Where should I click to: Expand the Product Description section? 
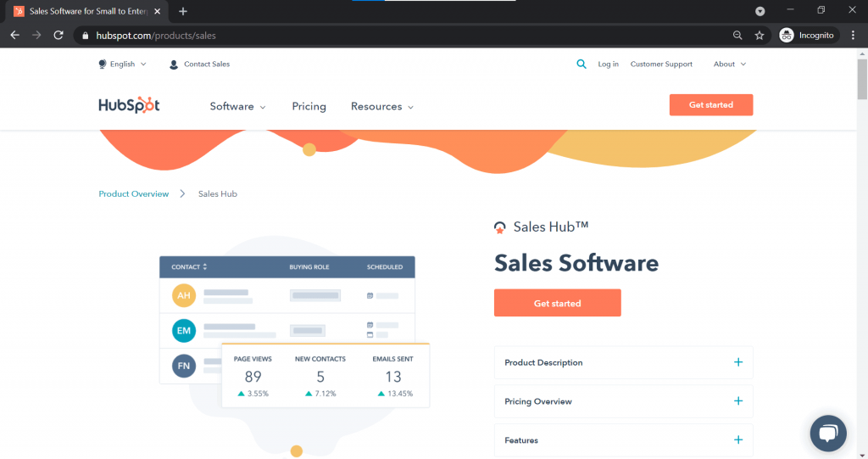[x=623, y=362]
